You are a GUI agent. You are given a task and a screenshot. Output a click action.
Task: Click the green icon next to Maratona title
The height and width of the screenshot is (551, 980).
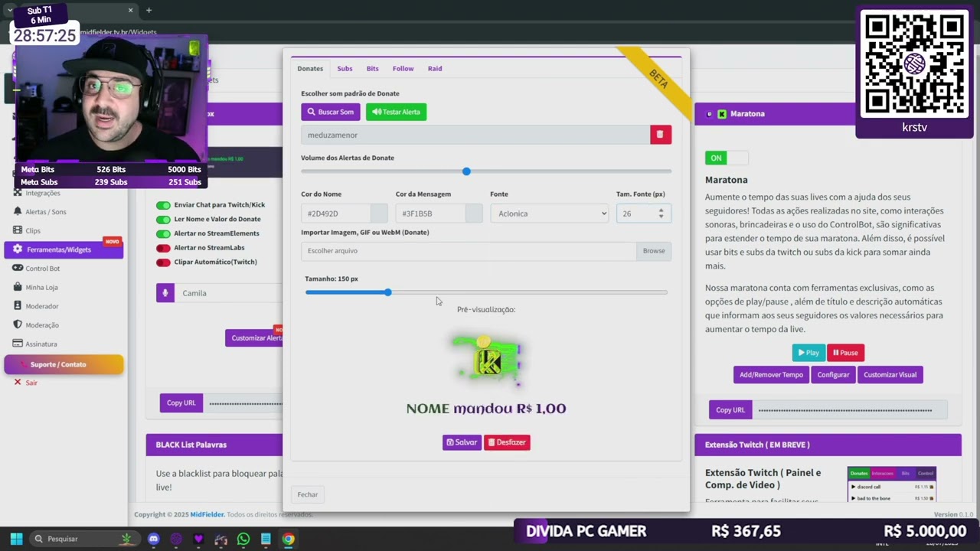click(x=721, y=113)
